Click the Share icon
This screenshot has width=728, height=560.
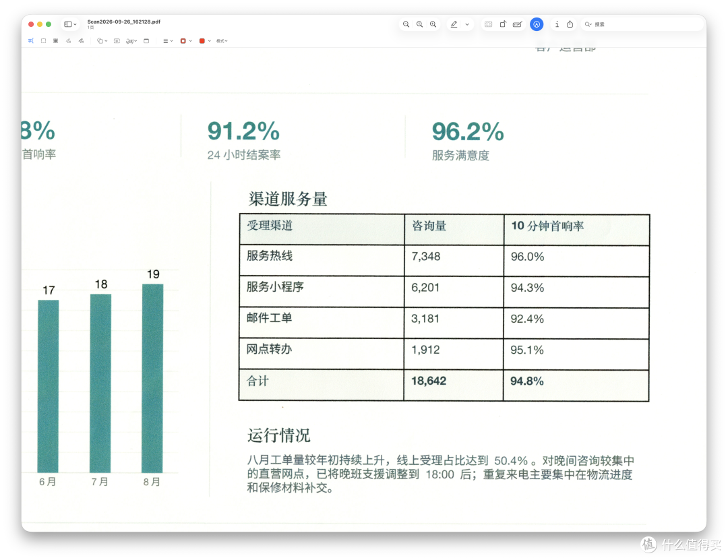[x=570, y=24]
